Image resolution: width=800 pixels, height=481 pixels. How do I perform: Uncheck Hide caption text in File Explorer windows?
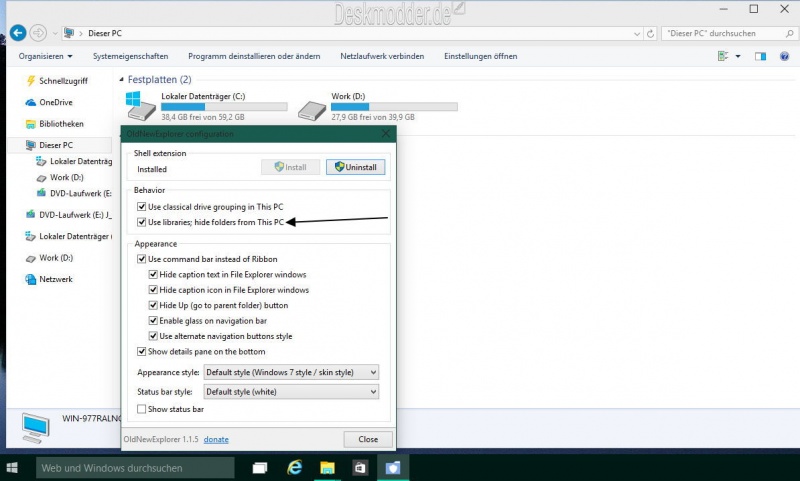153,274
